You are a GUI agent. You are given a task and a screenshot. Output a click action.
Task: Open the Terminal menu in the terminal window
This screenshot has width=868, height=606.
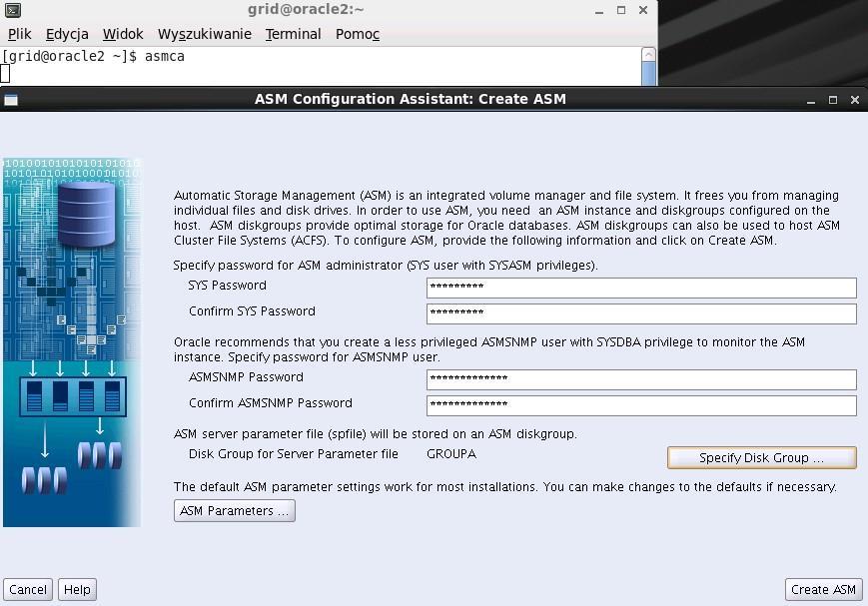pyautogui.click(x=293, y=34)
